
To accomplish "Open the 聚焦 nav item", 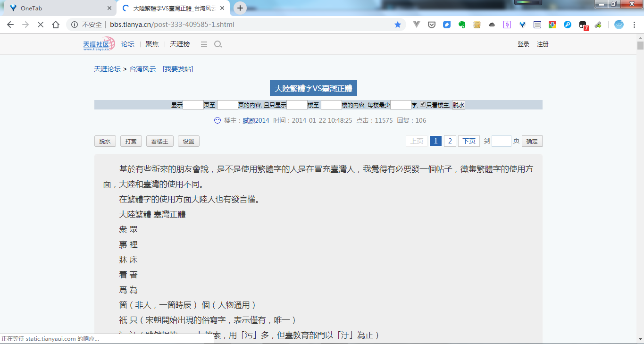I will point(152,44).
